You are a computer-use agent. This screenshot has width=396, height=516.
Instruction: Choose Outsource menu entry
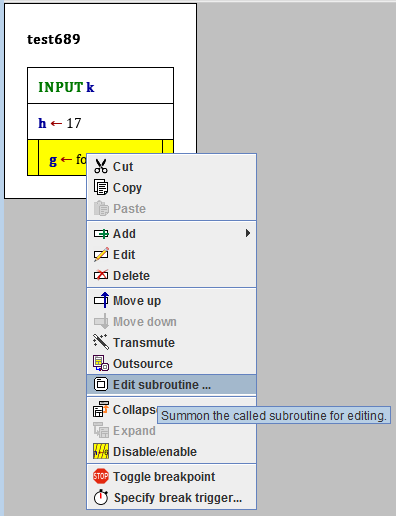tap(171, 363)
